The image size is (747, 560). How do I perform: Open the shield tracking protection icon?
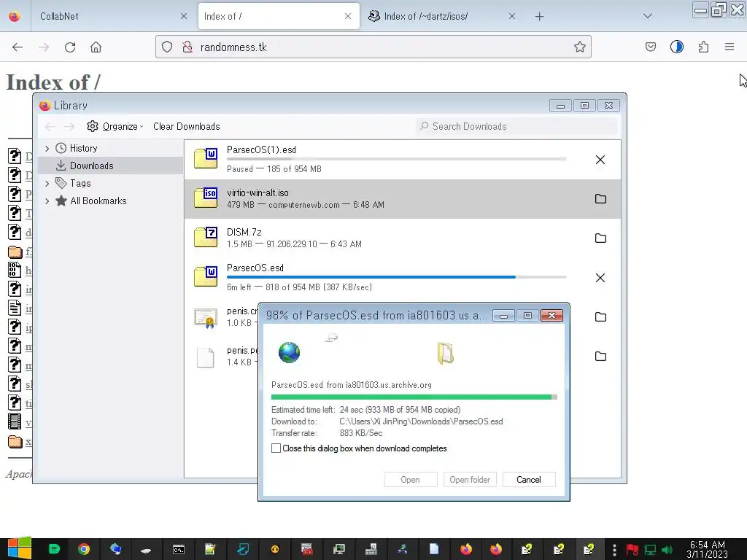[x=167, y=47]
